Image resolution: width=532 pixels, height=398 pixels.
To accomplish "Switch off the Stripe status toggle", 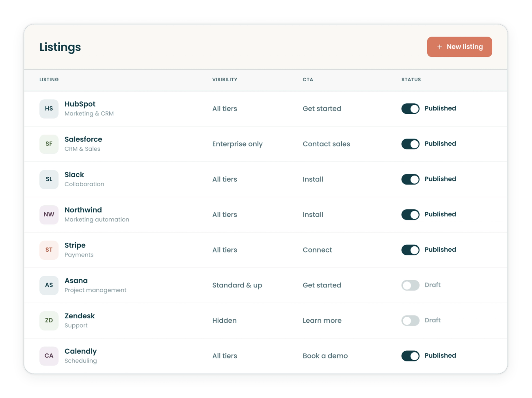I will 410,250.
